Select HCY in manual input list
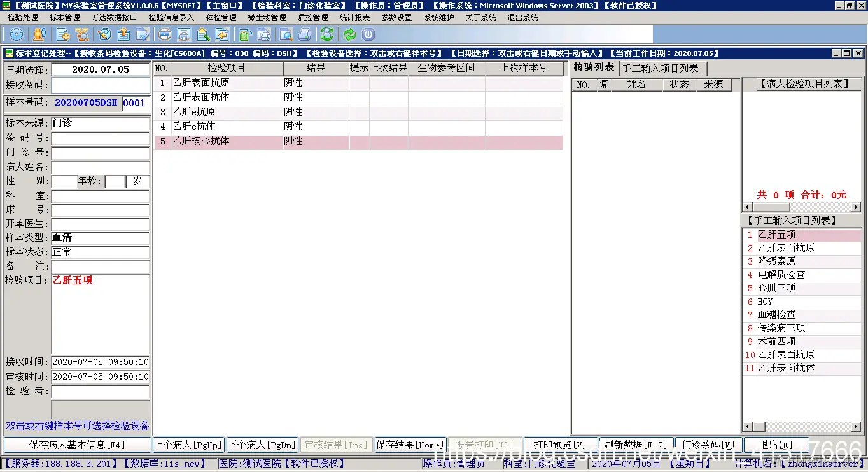The image size is (868, 472). [x=802, y=302]
